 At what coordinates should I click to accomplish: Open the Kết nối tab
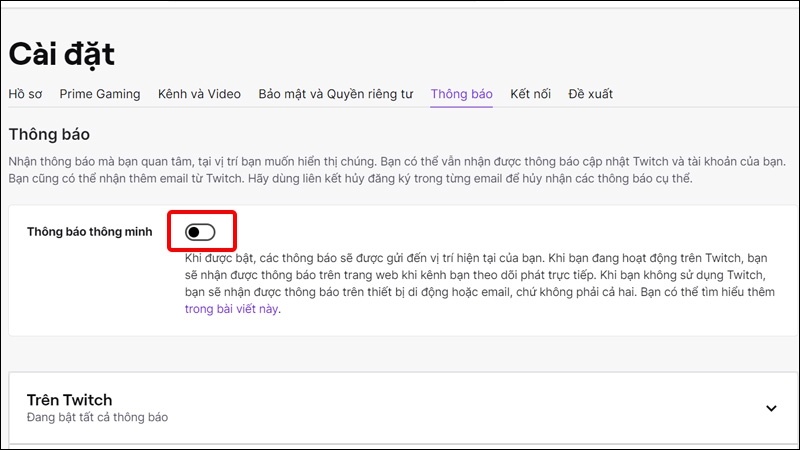coord(530,94)
